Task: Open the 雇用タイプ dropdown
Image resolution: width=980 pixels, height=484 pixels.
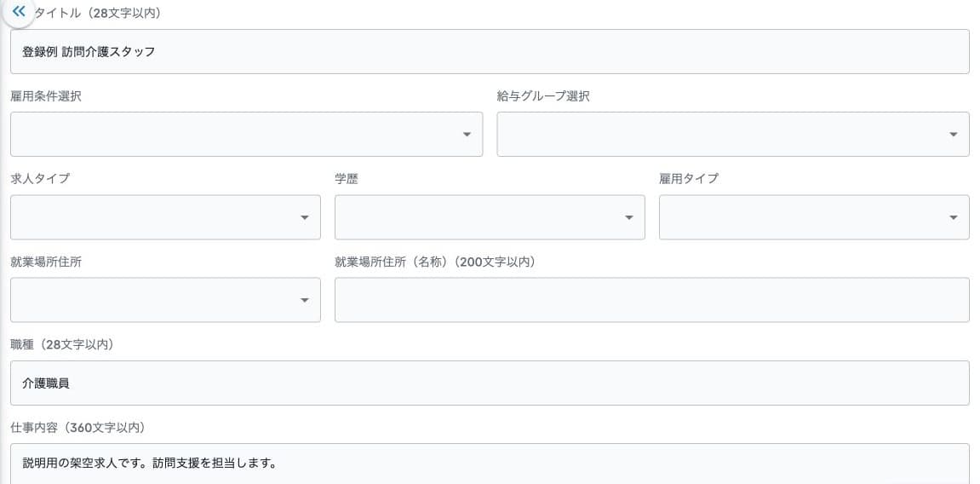Action: point(814,217)
